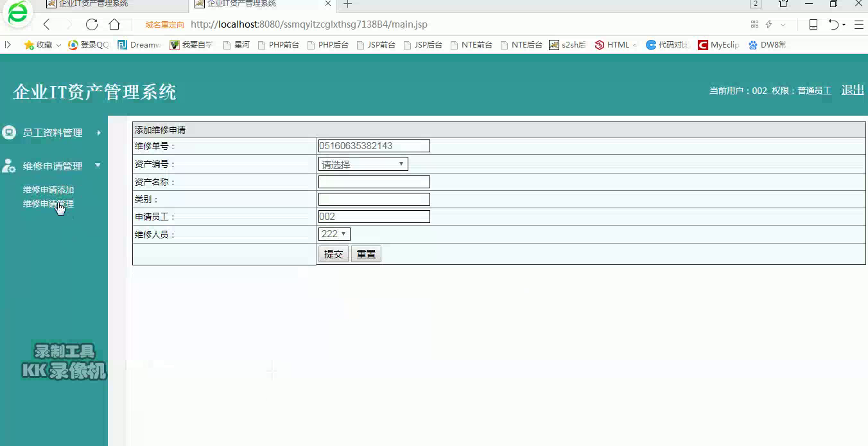This screenshot has height=446, width=868.
Task: Reset the form with 重置 button
Action: 366,254
